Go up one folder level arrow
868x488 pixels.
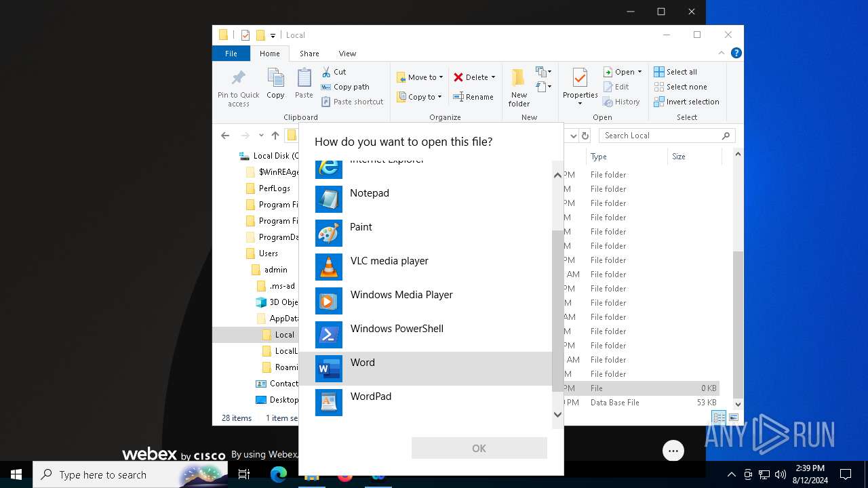pos(275,136)
